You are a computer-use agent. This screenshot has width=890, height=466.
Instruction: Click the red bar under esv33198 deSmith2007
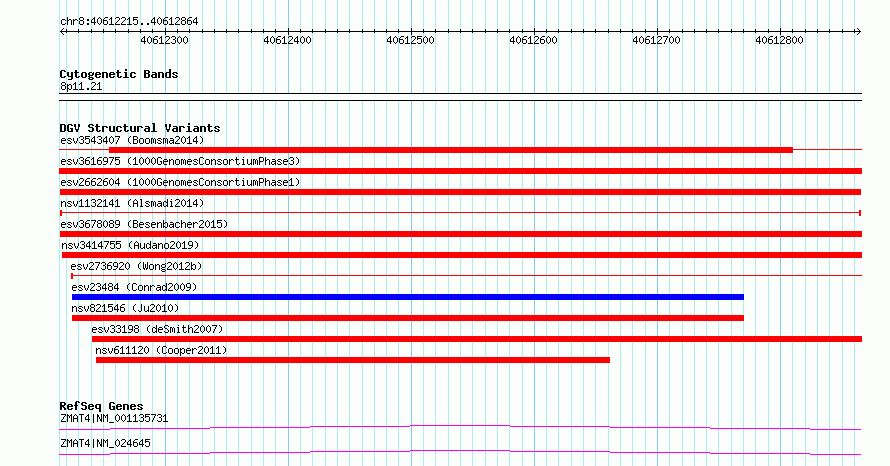pyautogui.click(x=477, y=339)
